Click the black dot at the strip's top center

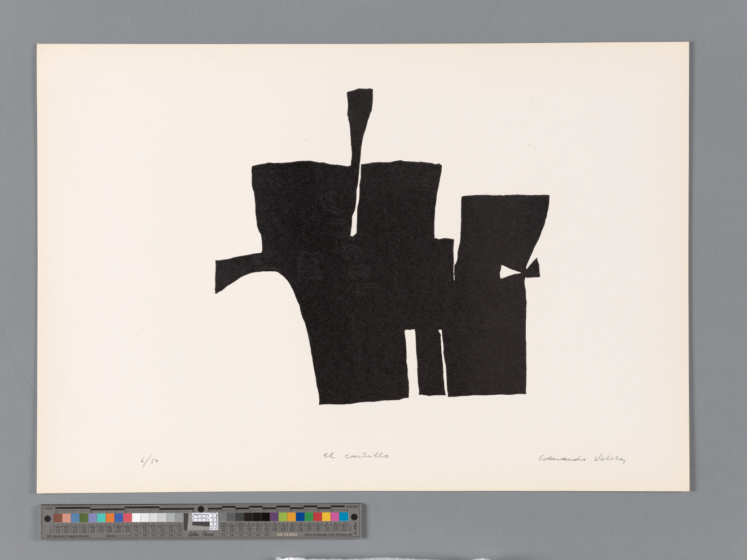[x=200, y=509]
